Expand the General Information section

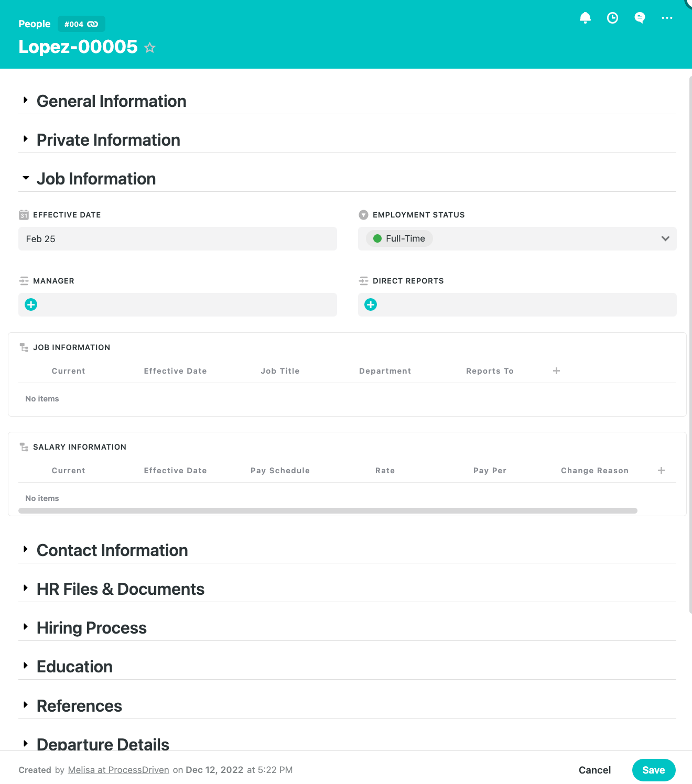(25, 100)
